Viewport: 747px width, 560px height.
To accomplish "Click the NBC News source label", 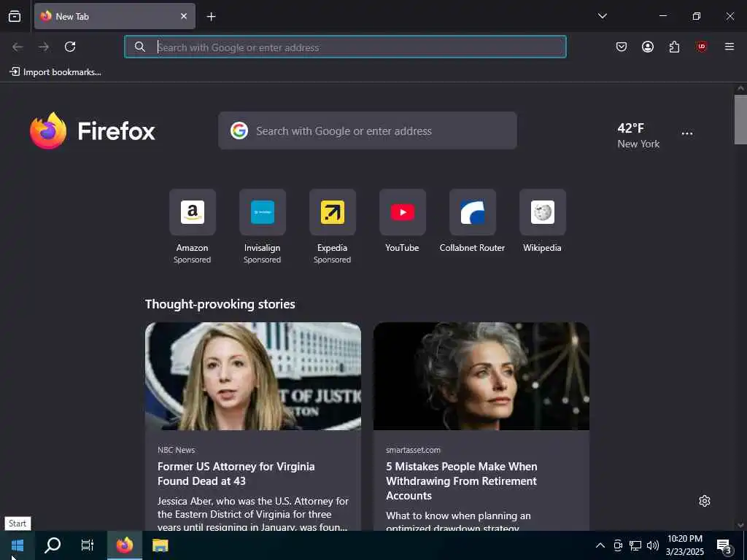I will 177,450.
